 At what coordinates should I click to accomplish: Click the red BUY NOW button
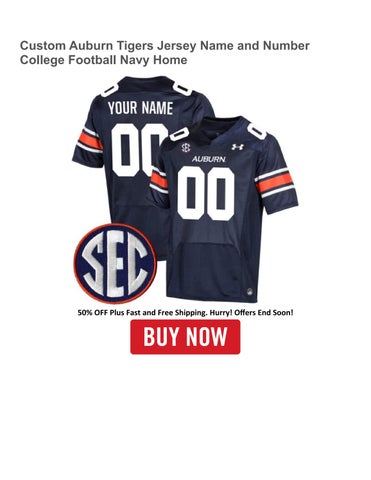tap(185, 337)
